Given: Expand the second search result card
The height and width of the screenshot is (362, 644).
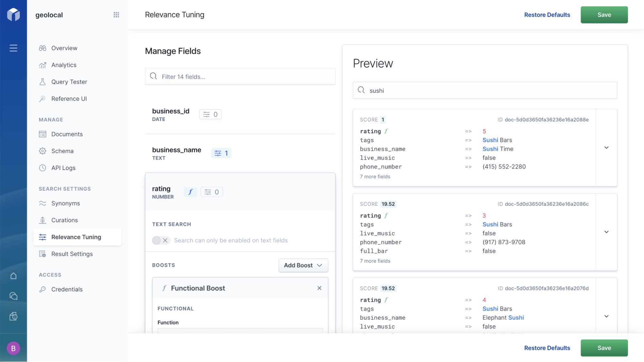Looking at the screenshot, I should point(606,231).
